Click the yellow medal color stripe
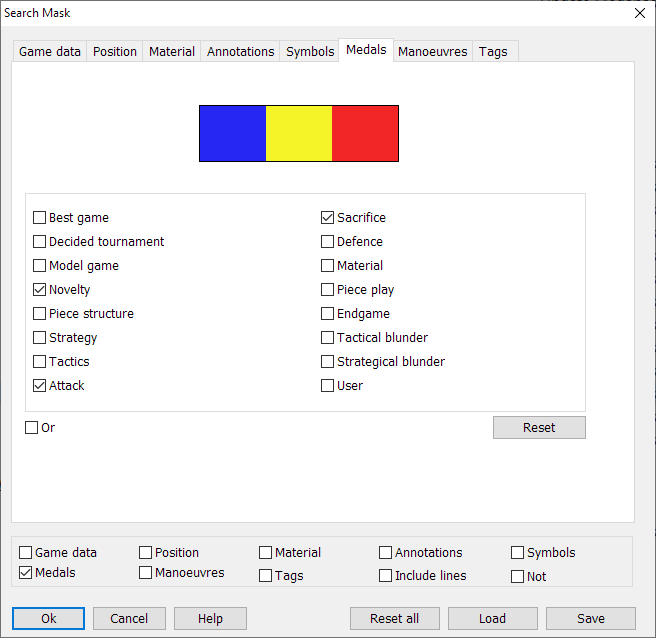 [x=299, y=133]
